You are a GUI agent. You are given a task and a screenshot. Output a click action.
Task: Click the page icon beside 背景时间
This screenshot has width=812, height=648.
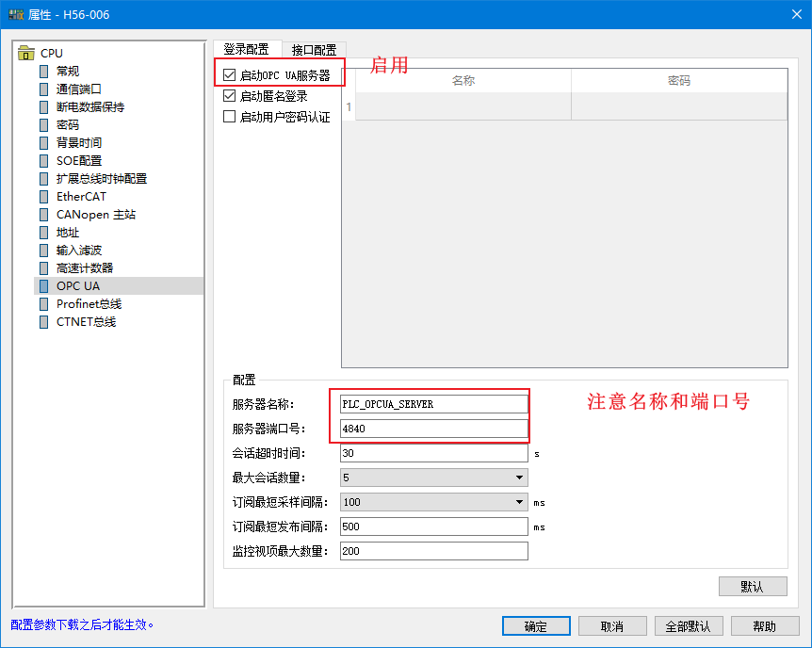click(x=44, y=142)
